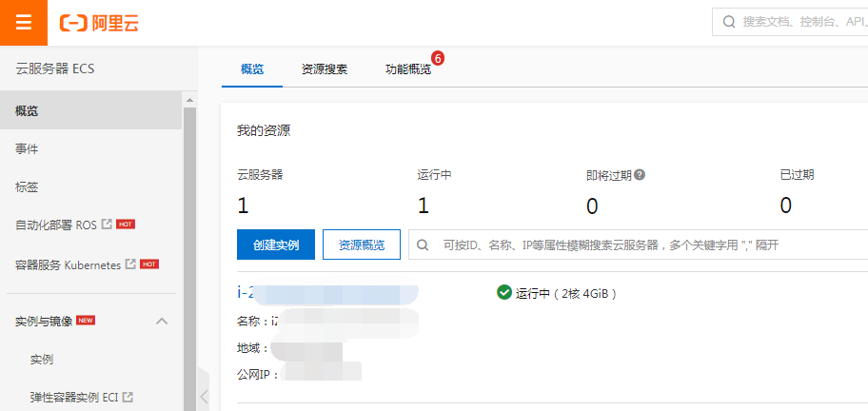The width and height of the screenshot is (868, 411).
Task: Click the red 6 notification badge on 功能概览
Action: coord(438,57)
